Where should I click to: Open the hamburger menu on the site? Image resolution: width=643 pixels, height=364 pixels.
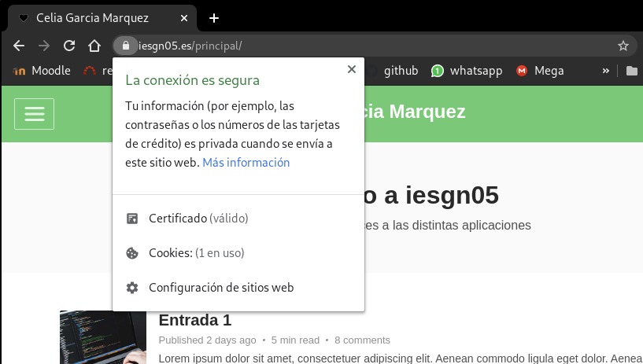pyautogui.click(x=34, y=114)
